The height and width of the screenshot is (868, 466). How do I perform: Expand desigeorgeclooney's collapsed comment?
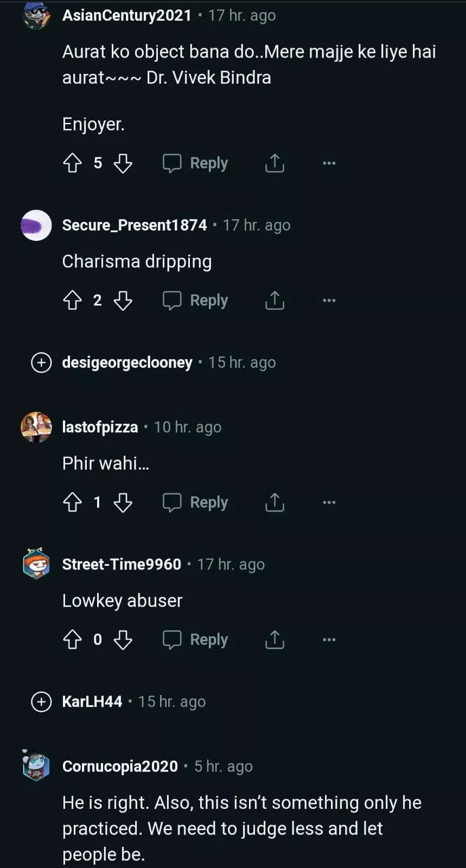[41, 362]
